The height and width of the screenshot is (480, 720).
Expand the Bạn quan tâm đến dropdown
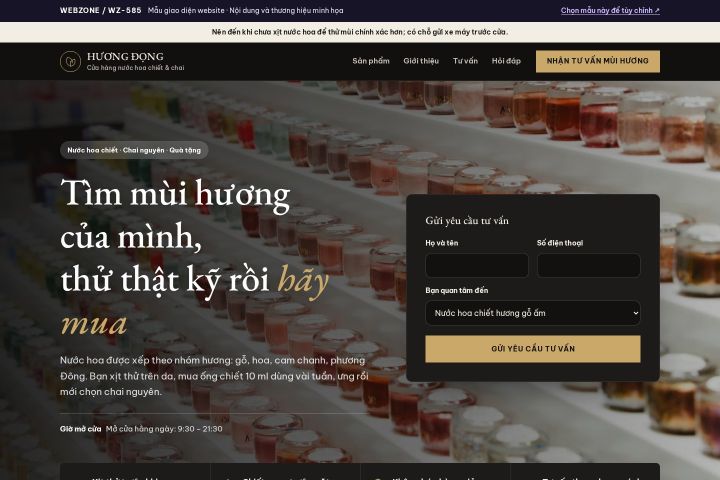click(533, 313)
